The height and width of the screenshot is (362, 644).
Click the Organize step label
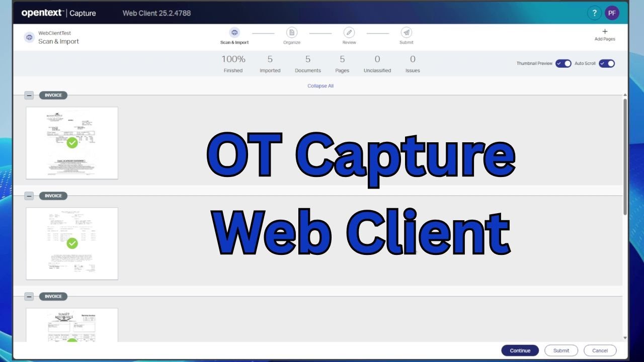point(292,43)
